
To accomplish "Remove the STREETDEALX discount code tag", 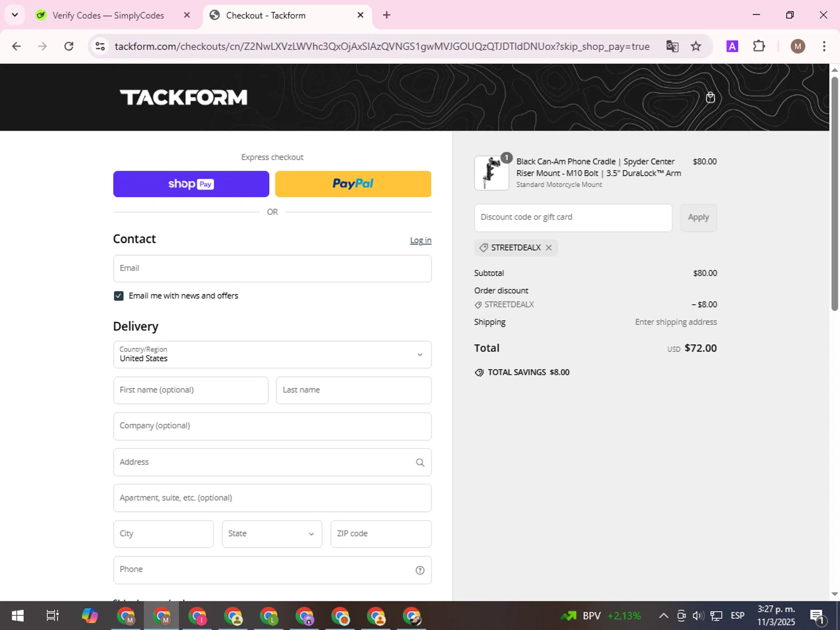I will point(549,248).
